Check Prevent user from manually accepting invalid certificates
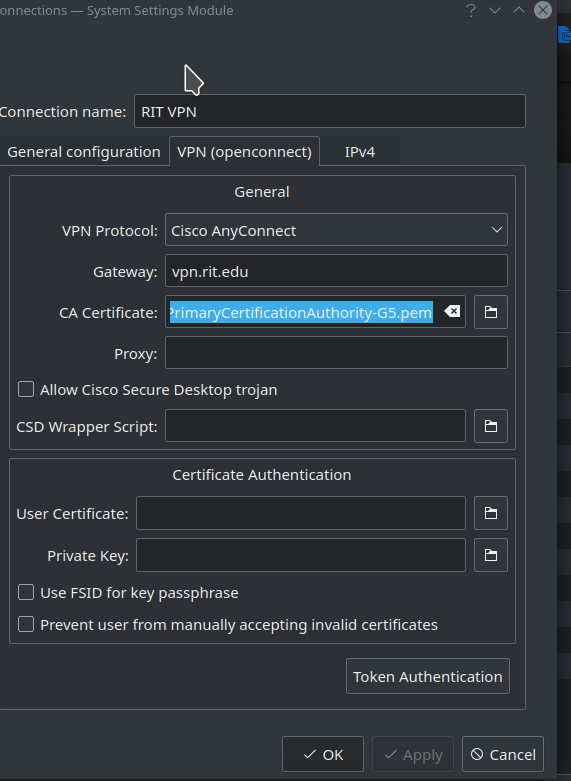The height and width of the screenshot is (781, 571). [x=26, y=625]
